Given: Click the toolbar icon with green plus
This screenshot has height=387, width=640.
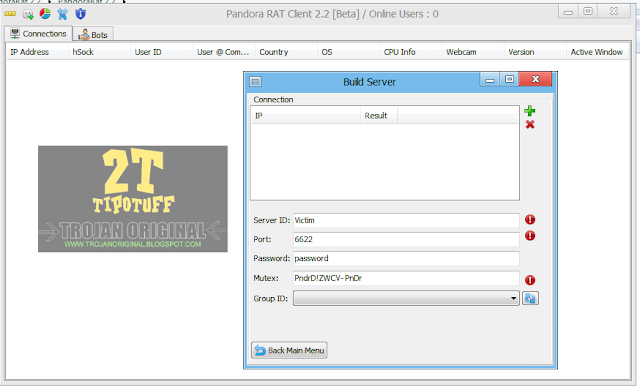Looking at the screenshot, I should tap(28, 14).
